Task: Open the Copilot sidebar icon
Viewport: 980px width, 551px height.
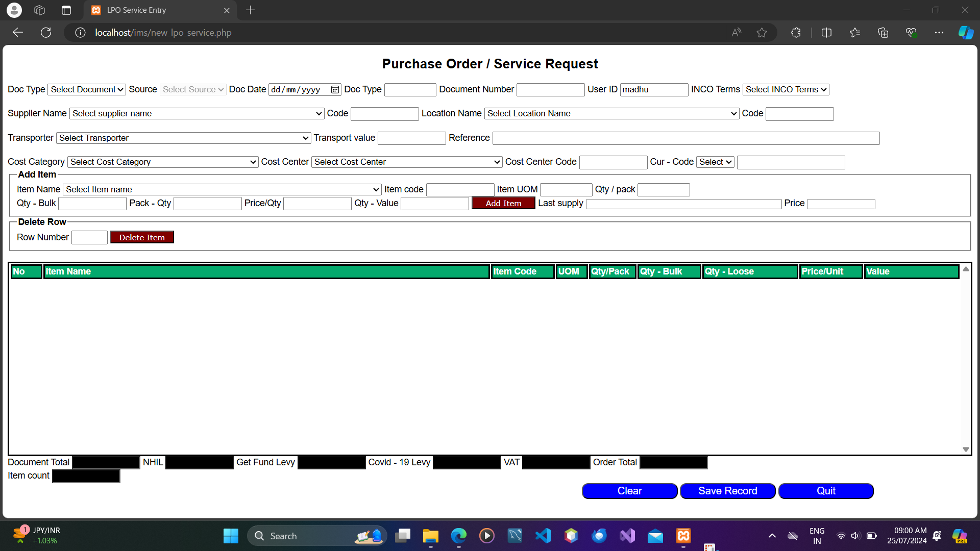Action: click(x=965, y=33)
